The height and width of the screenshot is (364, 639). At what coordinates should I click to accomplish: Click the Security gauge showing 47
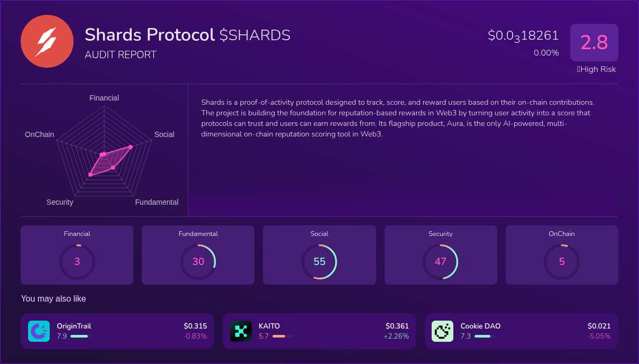click(441, 261)
